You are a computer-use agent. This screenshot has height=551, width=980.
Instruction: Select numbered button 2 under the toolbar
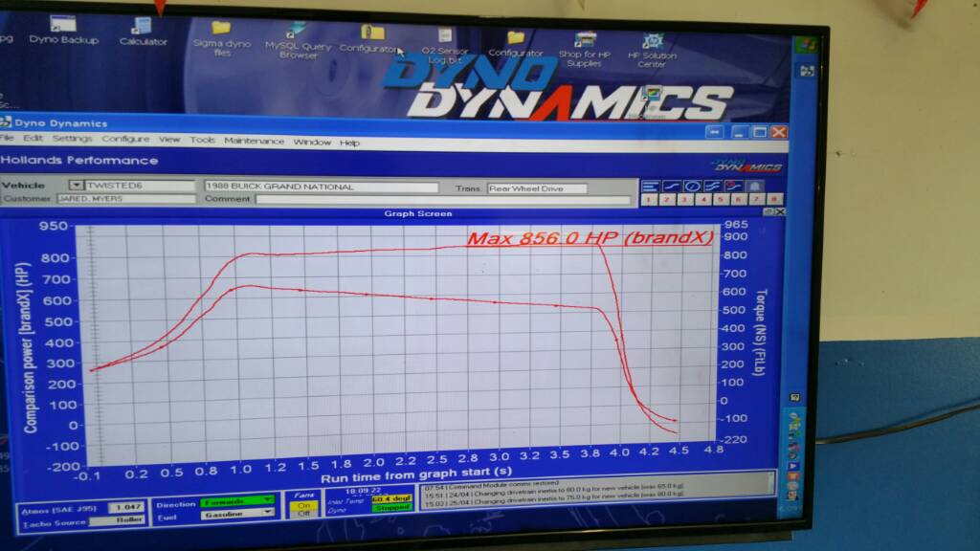(x=666, y=199)
